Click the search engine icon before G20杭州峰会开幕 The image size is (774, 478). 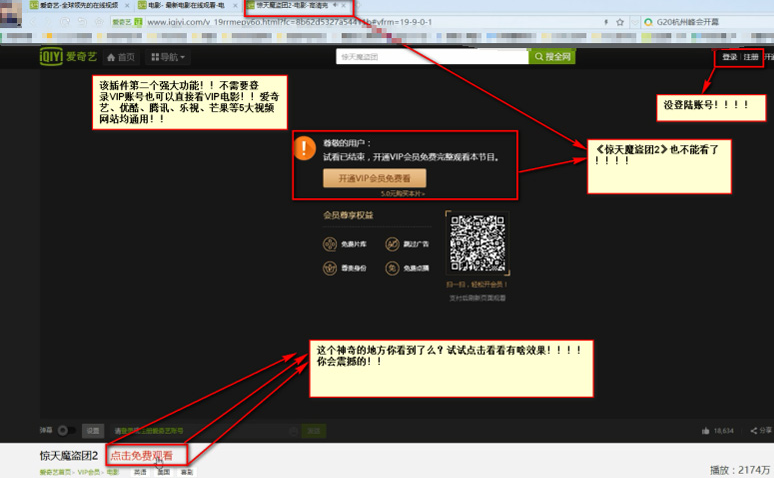[x=648, y=22]
